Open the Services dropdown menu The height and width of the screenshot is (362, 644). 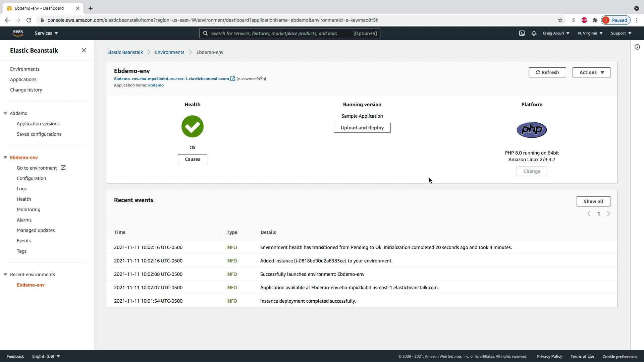click(46, 33)
